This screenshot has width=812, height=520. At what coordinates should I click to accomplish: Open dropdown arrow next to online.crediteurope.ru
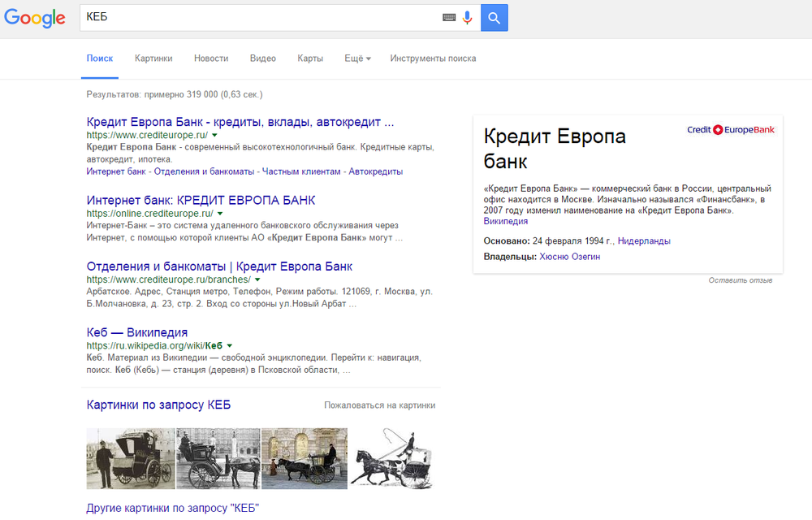pos(219,213)
